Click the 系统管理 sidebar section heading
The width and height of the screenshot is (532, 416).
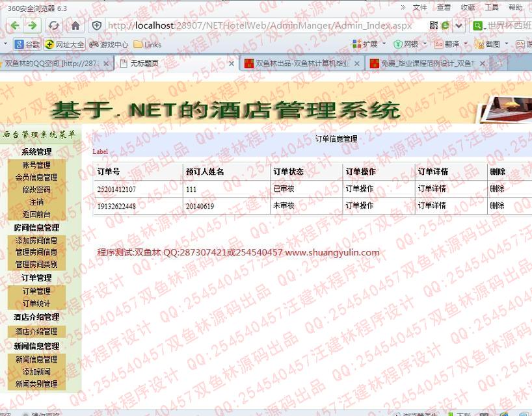tap(36, 152)
